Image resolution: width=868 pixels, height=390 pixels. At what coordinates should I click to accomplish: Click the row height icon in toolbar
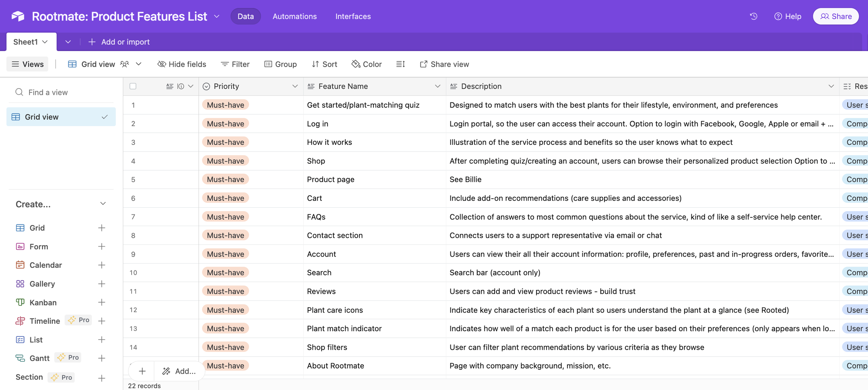400,64
